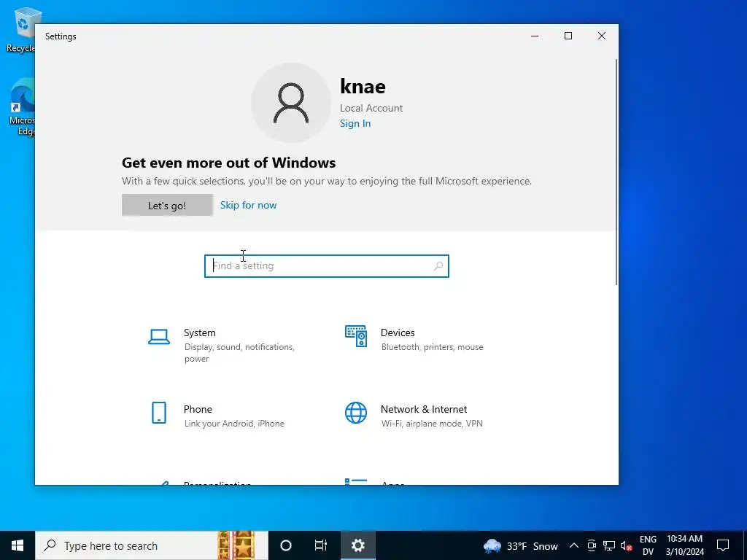This screenshot has width=747, height=560.
Task: Open the Network & Internet globe icon
Action: pos(356,413)
